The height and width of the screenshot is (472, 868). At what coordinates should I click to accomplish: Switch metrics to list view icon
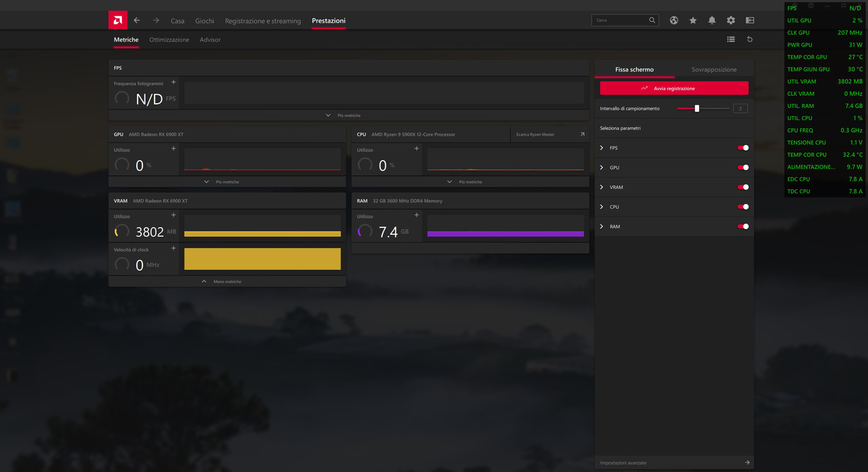tap(731, 39)
